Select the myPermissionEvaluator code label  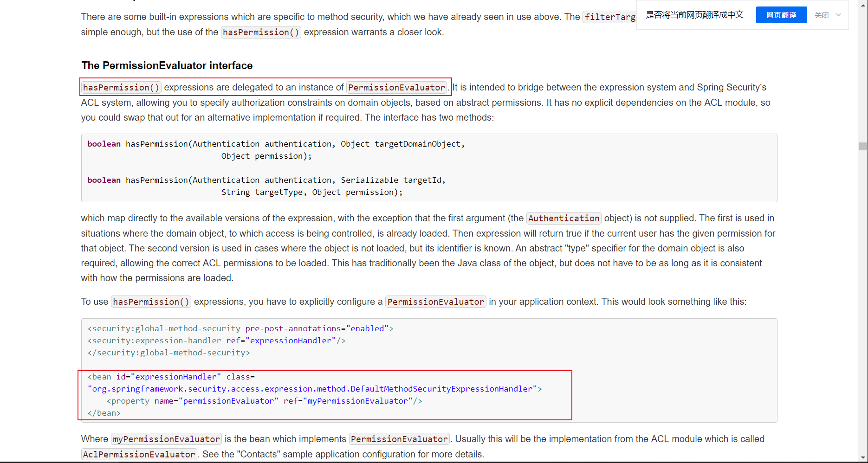pyautogui.click(x=166, y=439)
